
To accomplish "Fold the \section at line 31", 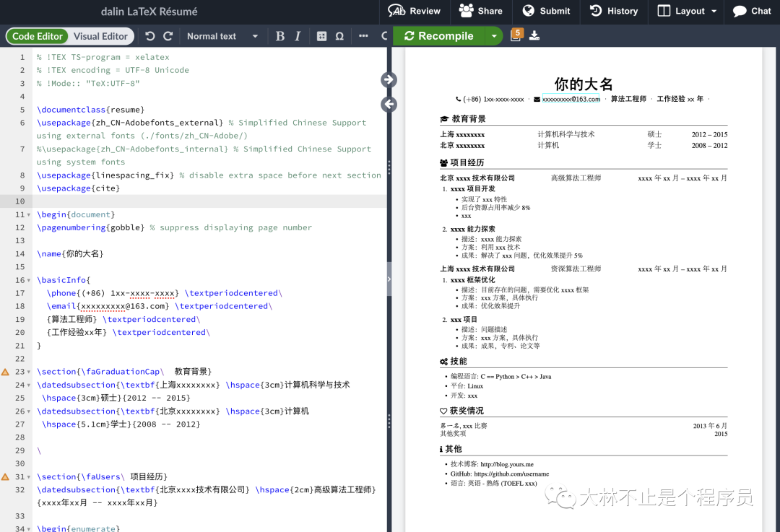I will click(29, 477).
